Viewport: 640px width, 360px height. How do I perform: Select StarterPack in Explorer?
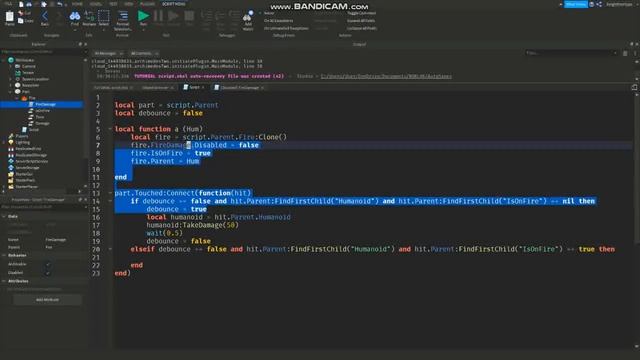[25, 180]
